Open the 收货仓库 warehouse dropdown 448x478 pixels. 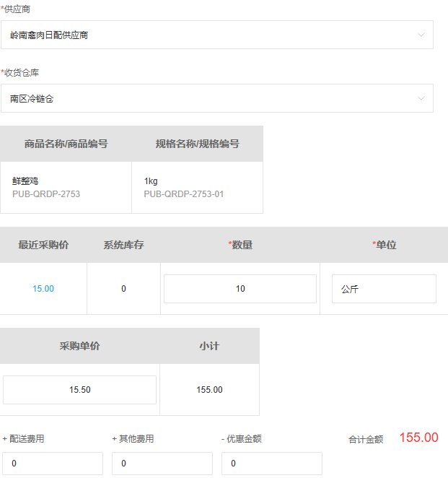217,98
